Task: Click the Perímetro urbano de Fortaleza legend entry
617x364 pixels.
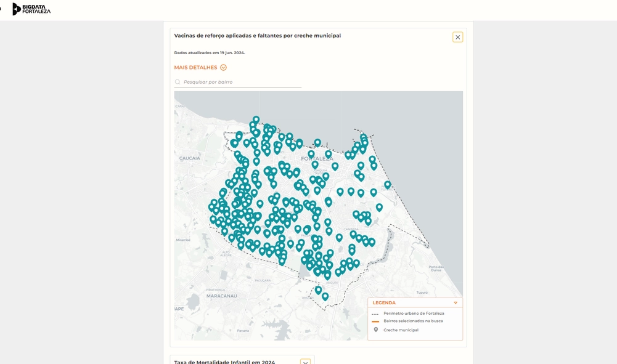Action: (x=413, y=313)
